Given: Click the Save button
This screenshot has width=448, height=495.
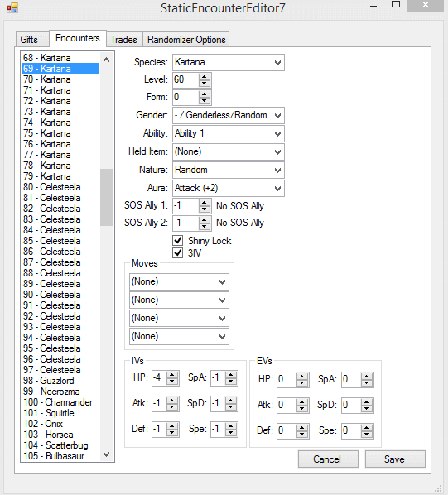Looking at the screenshot, I should (395, 459).
